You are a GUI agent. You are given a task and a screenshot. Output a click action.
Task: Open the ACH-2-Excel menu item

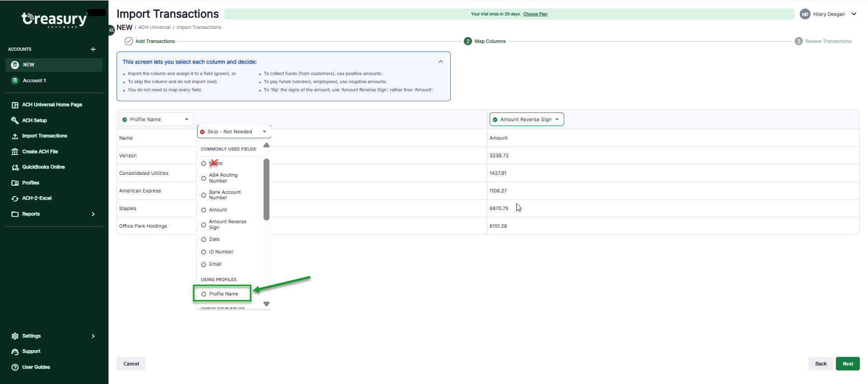pyautogui.click(x=37, y=198)
